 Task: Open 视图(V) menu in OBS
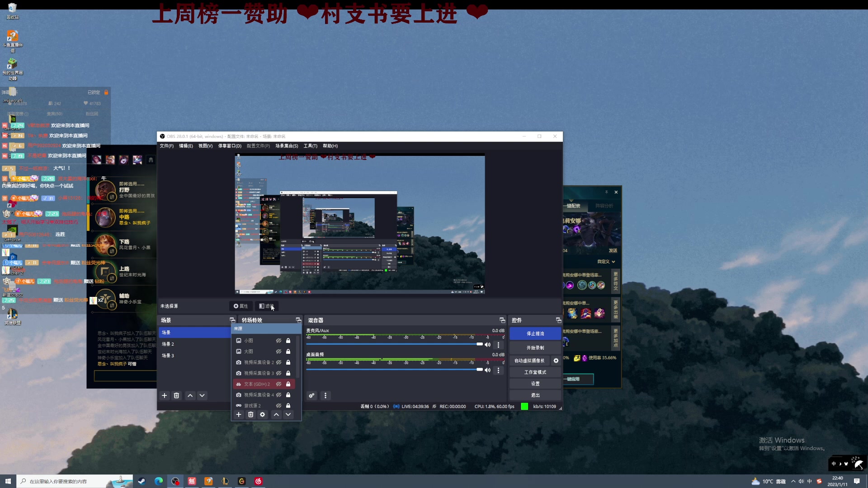(x=205, y=146)
